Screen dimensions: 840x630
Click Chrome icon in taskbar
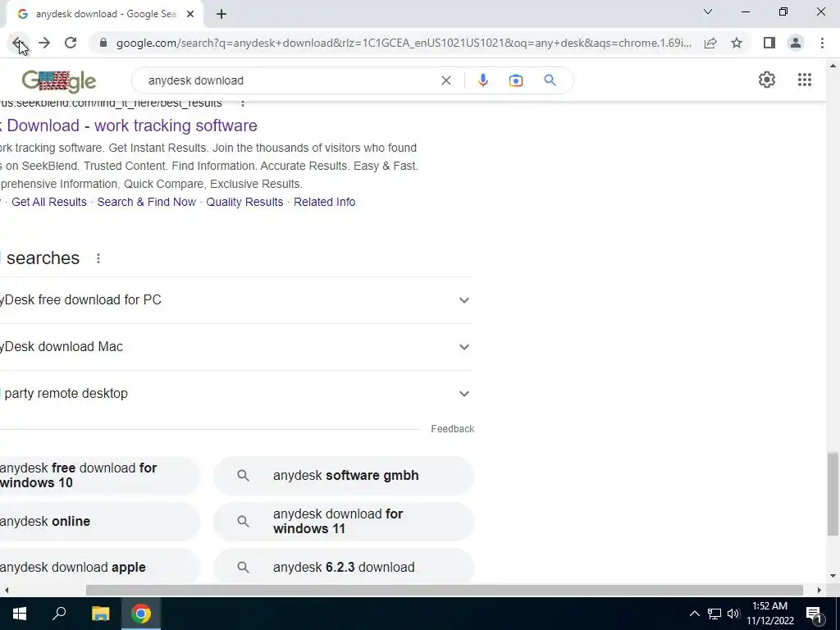coord(141,614)
